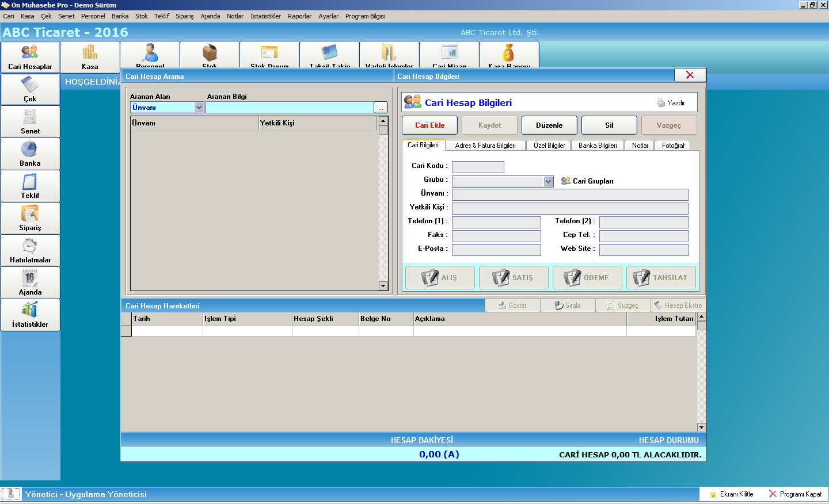Open Senet module in sidebar
This screenshot has width=829, height=504.
(30, 121)
